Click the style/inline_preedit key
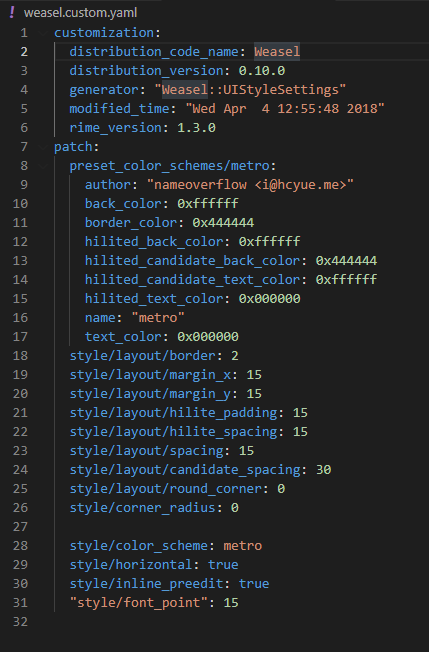 tap(146, 583)
